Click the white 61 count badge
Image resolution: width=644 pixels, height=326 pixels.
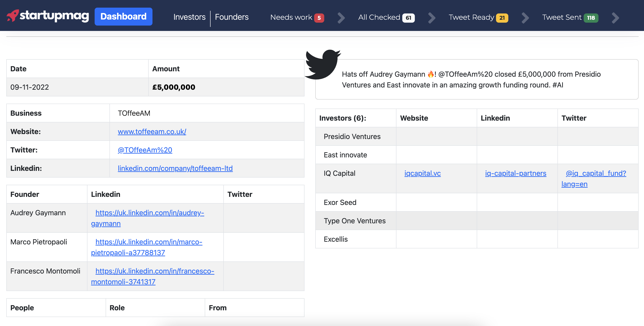point(408,18)
